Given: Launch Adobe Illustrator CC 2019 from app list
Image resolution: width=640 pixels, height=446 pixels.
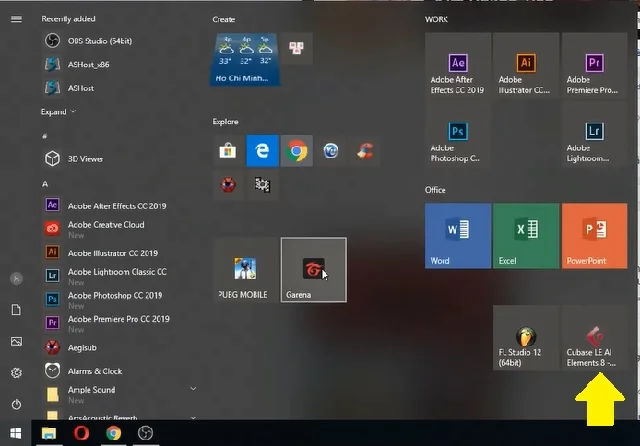Looking at the screenshot, I should point(118,253).
